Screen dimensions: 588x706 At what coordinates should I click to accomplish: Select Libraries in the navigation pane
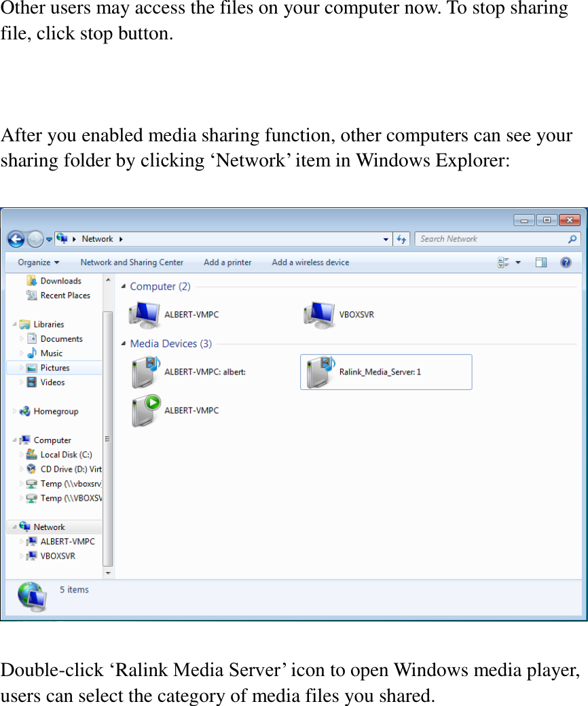pyautogui.click(x=42, y=324)
